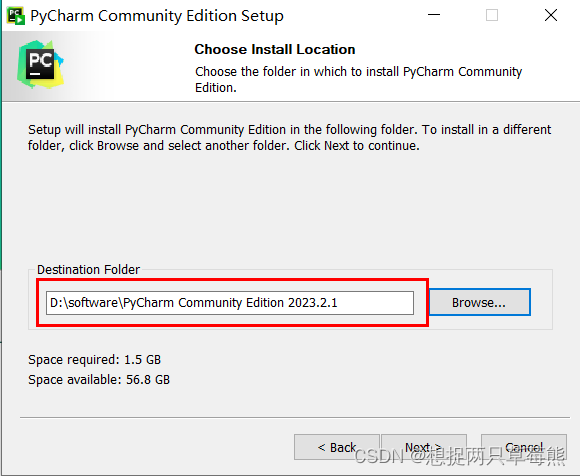Go to previous step with < Back
580x476 pixels.
[x=337, y=447]
